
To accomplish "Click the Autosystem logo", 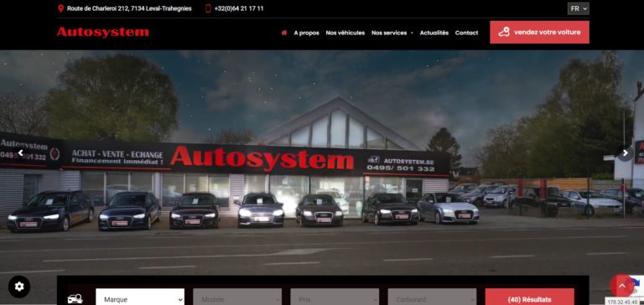I will click(x=102, y=32).
